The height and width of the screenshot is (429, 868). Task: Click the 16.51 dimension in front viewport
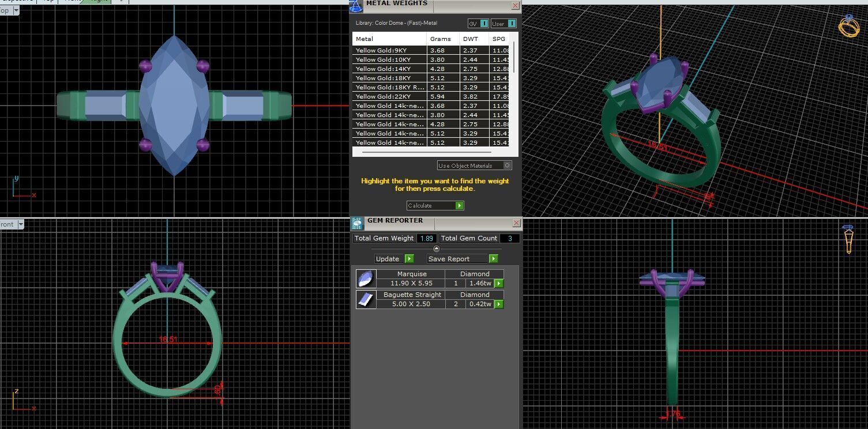pyautogui.click(x=168, y=340)
